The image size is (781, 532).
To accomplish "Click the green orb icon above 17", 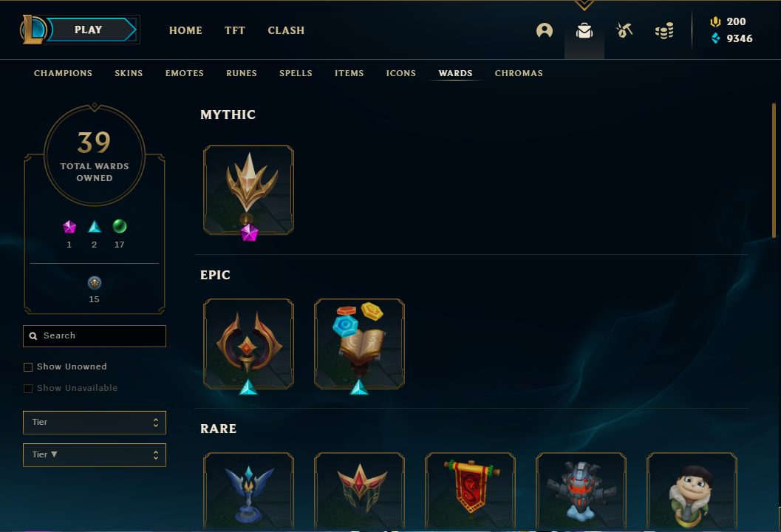I will click(x=120, y=226).
